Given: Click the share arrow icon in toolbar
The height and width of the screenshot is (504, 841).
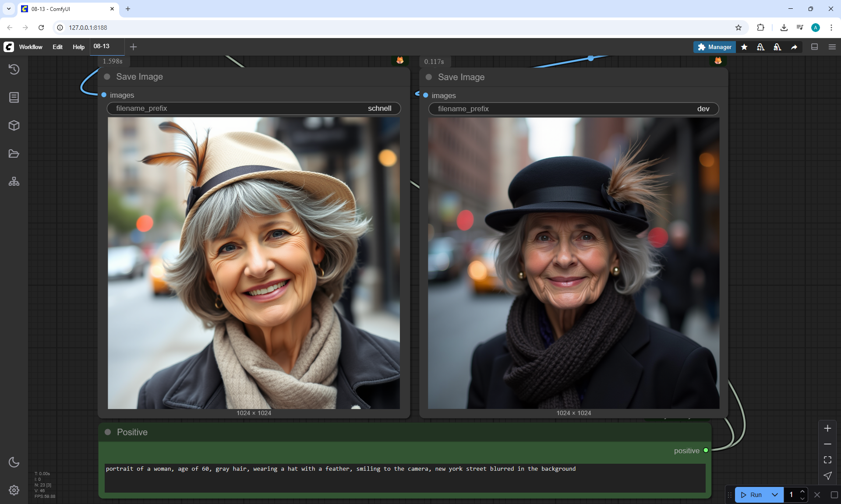Looking at the screenshot, I should tap(794, 47).
